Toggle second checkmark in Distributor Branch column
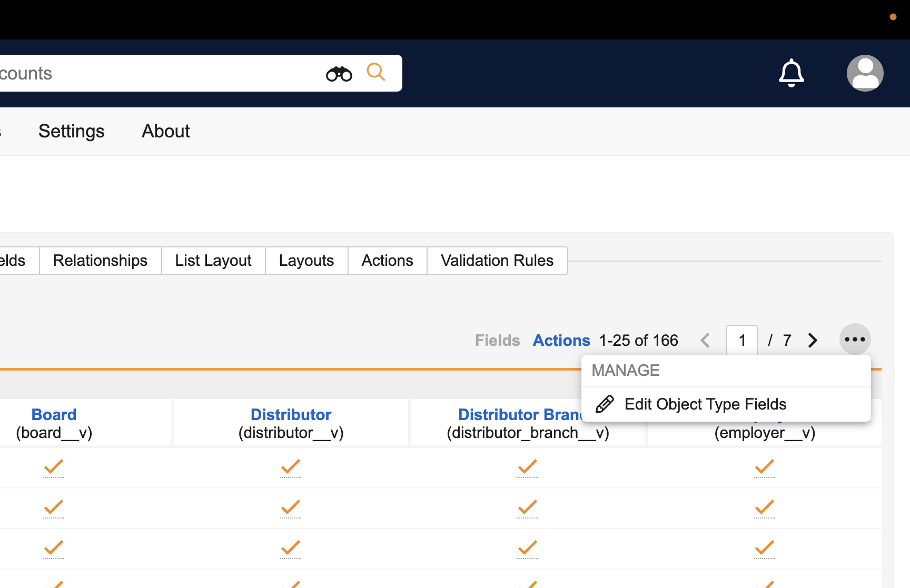This screenshot has height=588, width=910. (x=528, y=507)
